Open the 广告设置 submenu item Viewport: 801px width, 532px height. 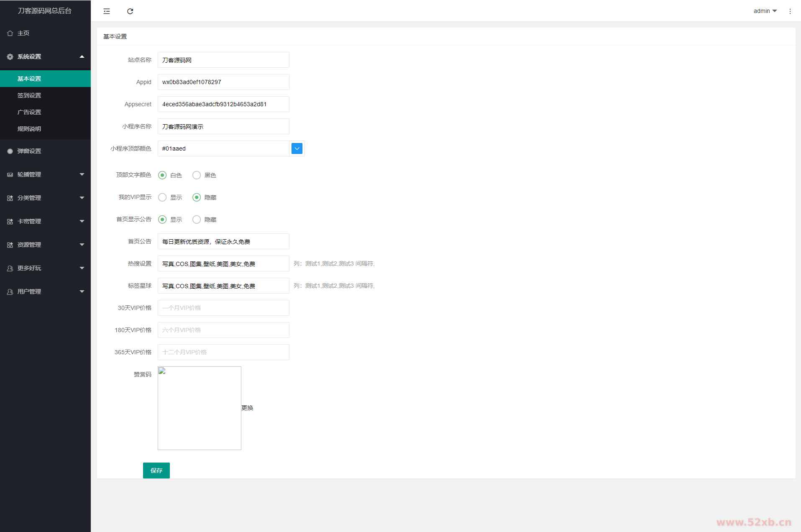pos(29,112)
